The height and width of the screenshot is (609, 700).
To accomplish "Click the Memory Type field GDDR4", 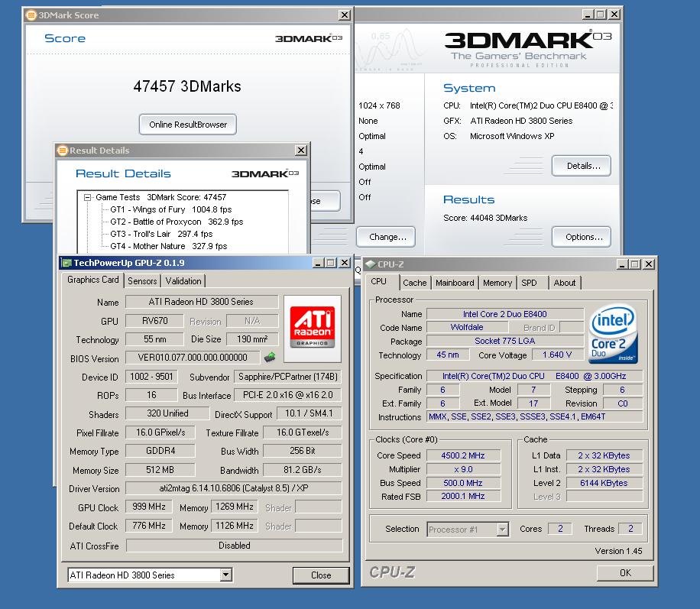I will (160, 451).
